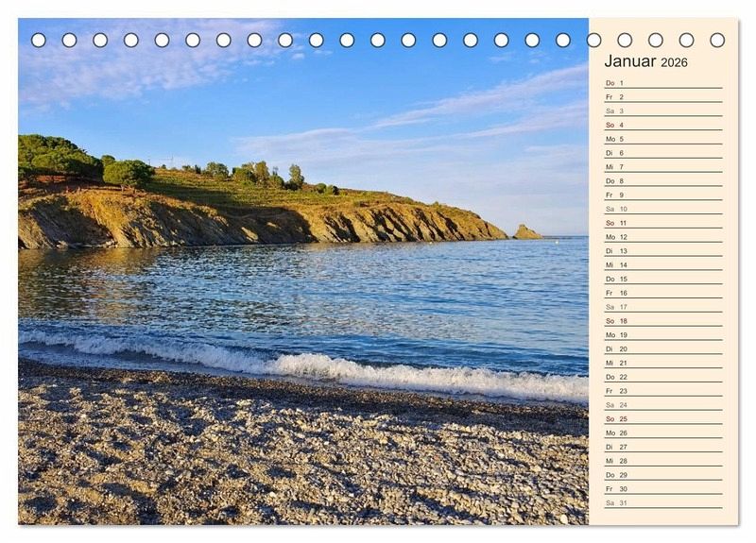
Task: Click the Di 6 entry line
Action: [662, 153]
